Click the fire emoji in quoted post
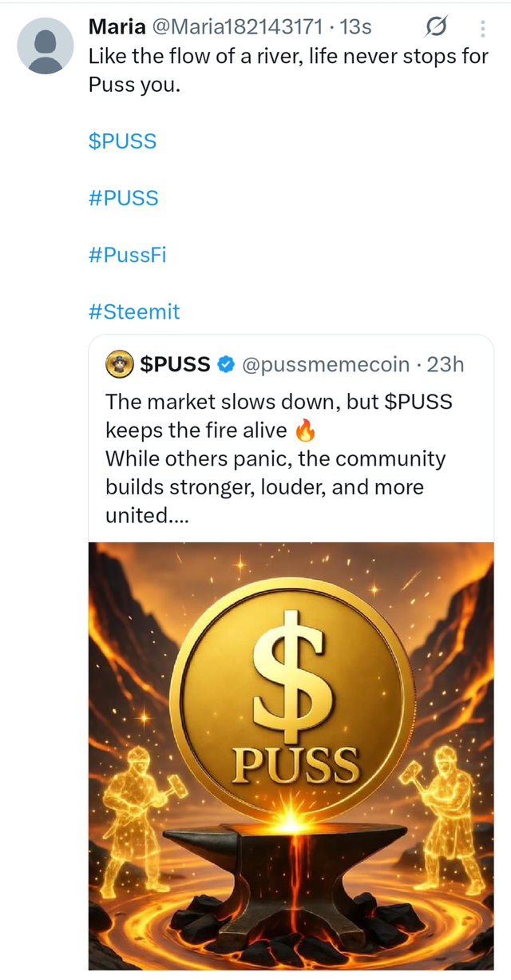 coord(305,431)
